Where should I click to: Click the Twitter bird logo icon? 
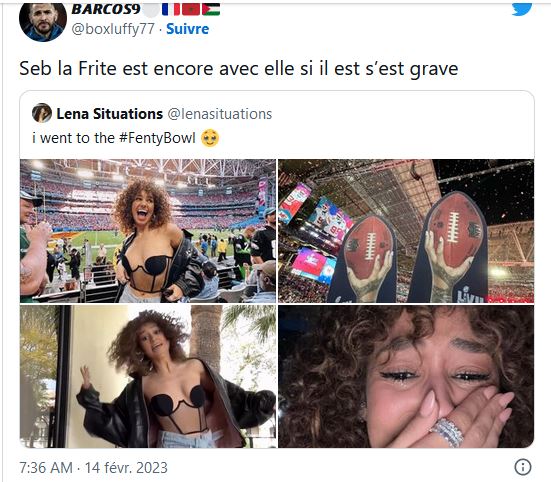coord(522,9)
